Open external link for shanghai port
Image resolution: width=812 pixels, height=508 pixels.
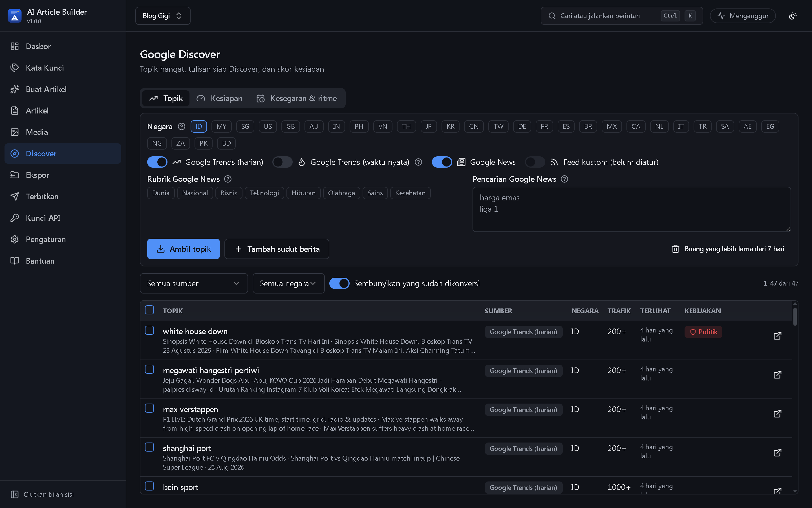tap(777, 453)
